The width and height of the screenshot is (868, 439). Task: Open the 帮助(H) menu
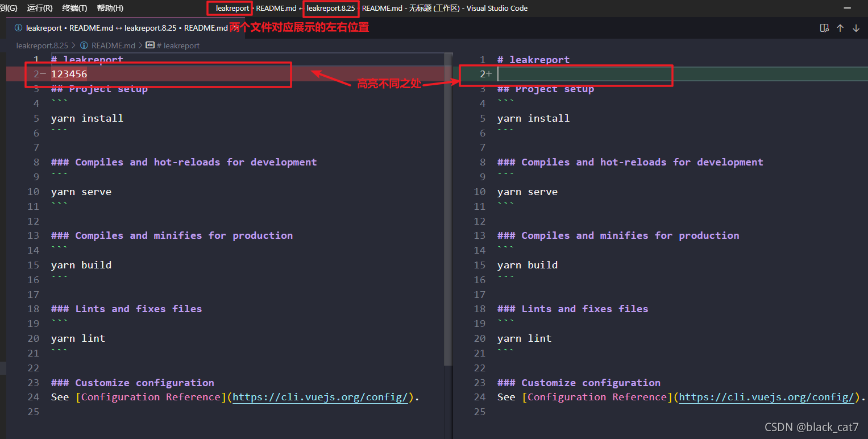(x=110, y=8)
